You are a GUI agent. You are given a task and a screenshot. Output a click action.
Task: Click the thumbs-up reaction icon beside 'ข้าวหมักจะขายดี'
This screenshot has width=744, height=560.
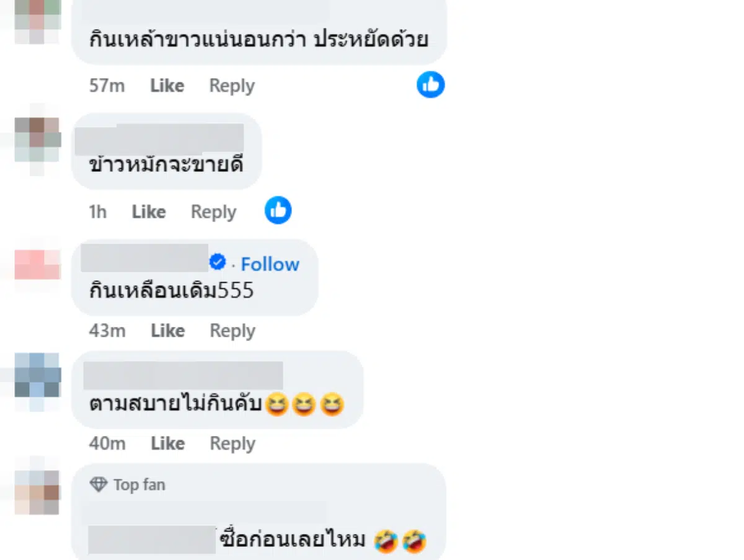coord(278,210)
